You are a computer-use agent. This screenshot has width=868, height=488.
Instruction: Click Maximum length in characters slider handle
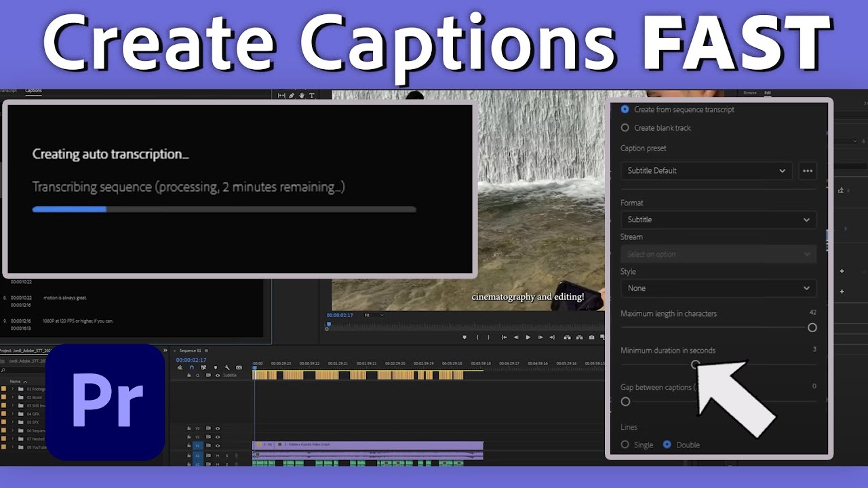point(812,327)
